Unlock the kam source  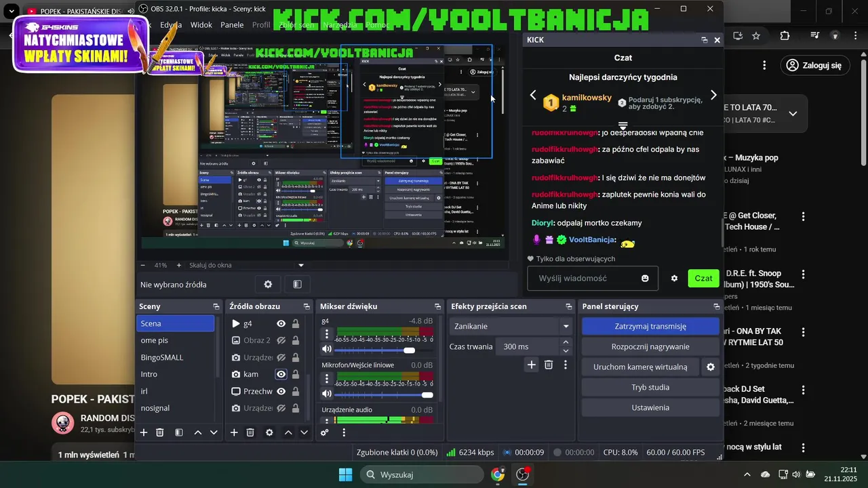point(296,374)
